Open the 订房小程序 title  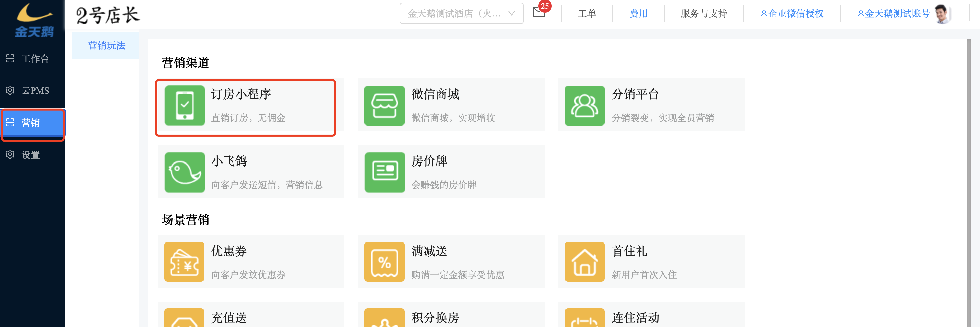pos(241,94)
